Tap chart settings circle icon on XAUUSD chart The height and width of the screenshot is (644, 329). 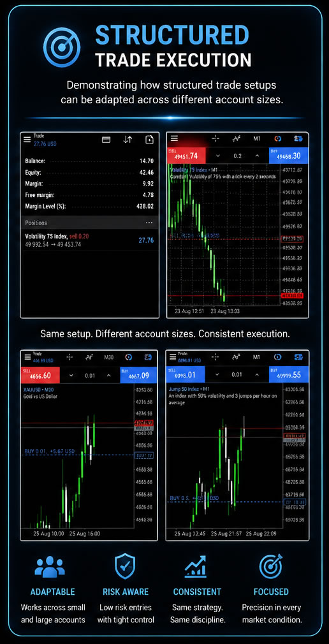click(x=128, y=357)
